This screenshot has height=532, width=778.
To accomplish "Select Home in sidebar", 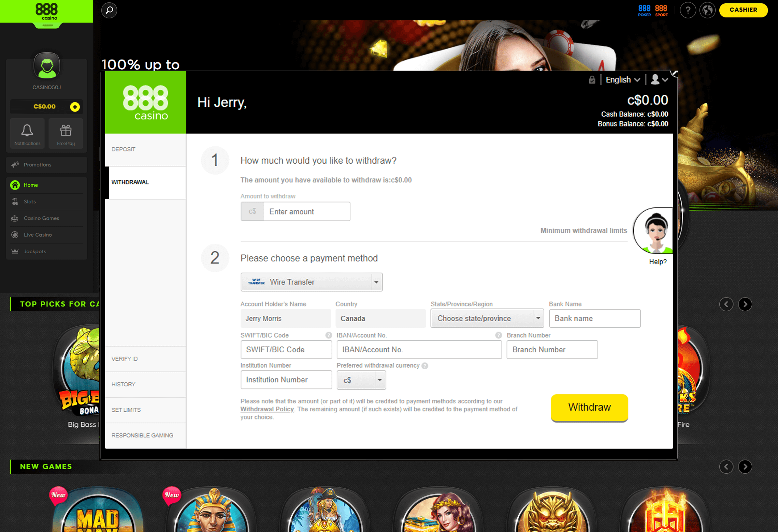I will (47, 185).
